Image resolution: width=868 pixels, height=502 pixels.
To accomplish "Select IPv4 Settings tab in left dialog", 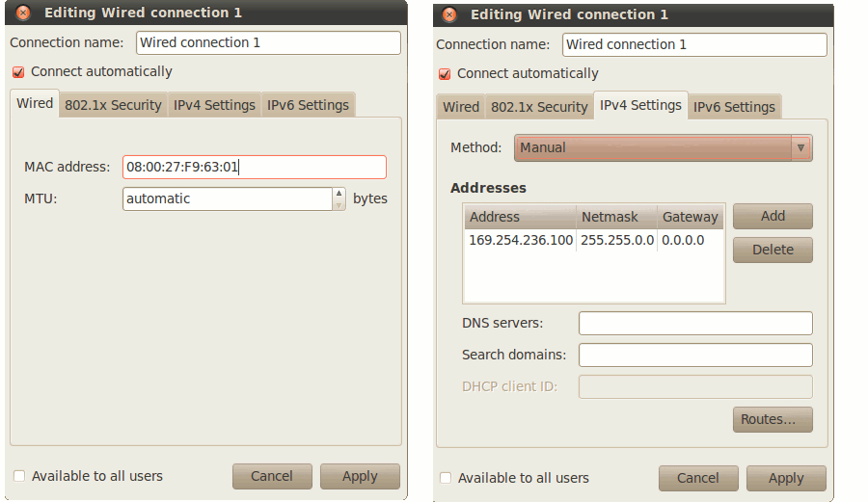I will point(214,105).
